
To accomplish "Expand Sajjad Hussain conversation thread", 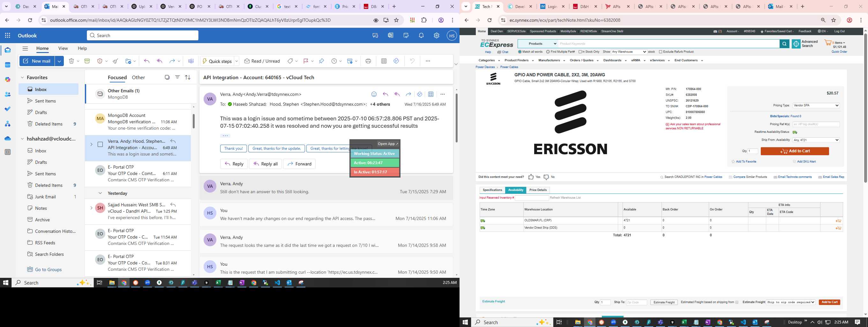I will coord(91,208).
